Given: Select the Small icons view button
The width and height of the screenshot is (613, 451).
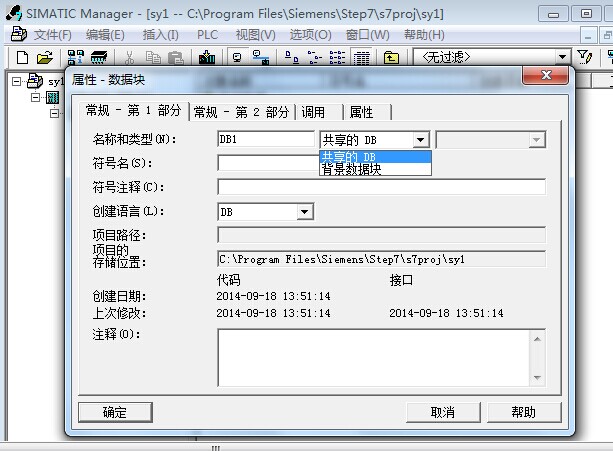Looking at the screenshot, I should click(314, 57).
